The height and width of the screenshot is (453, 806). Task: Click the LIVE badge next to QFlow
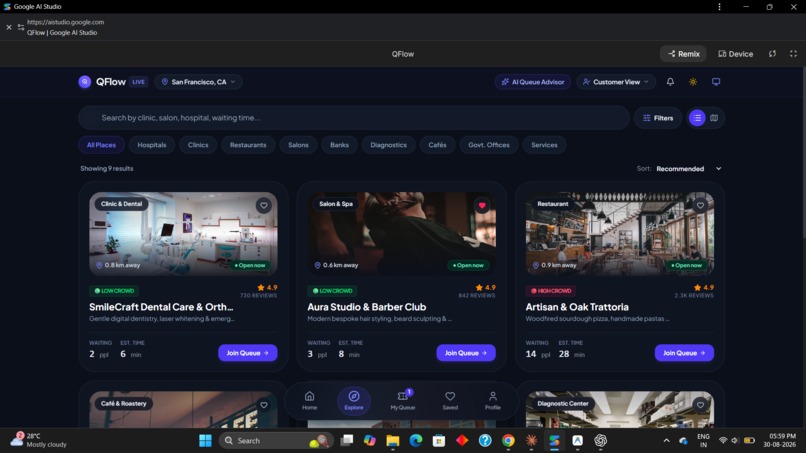(138, 82)
